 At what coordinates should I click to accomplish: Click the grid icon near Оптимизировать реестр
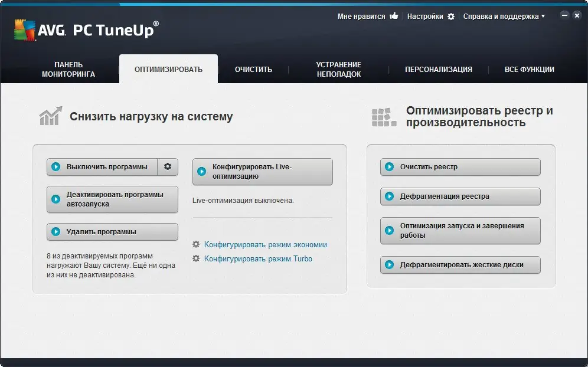point(383,116)
